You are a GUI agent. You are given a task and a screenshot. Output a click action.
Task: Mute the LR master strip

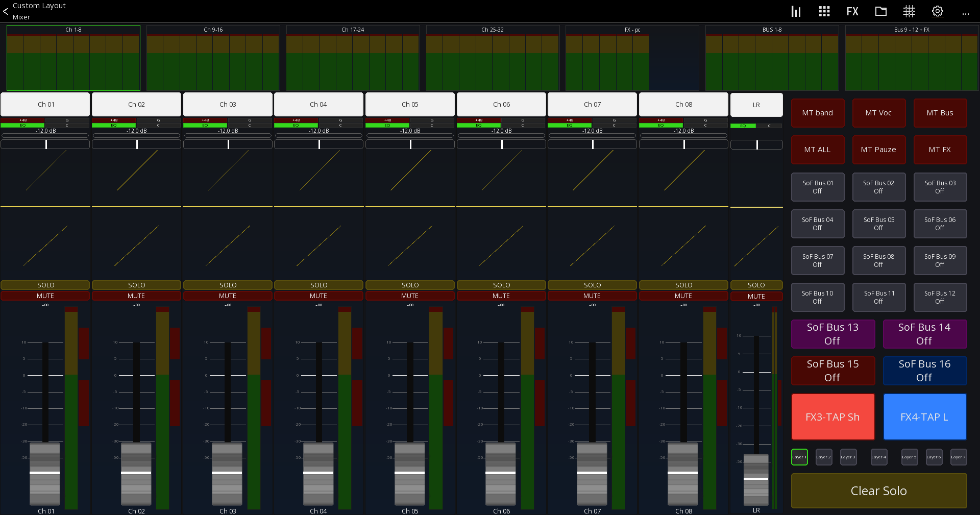(x=756, y=296)
